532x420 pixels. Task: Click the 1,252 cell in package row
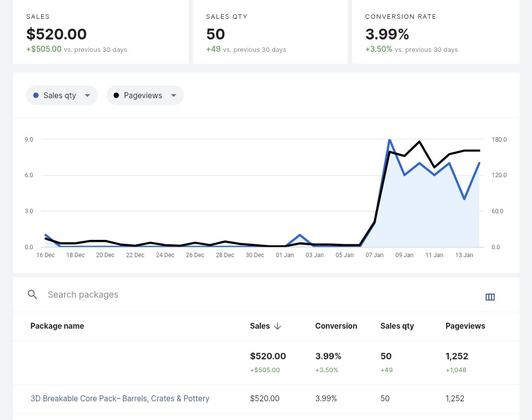tap(455, 398)
